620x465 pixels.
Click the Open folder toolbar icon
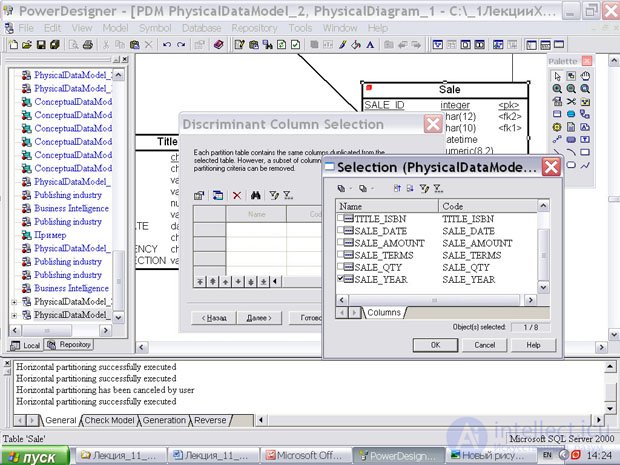tap(27, 45)
